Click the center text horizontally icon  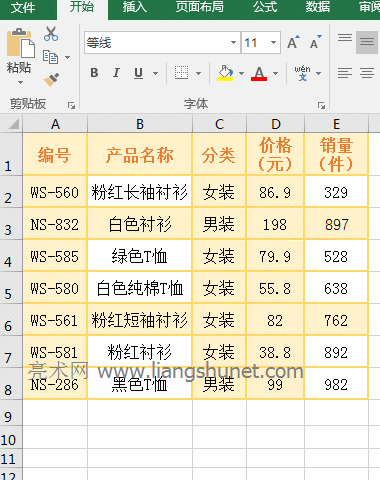click(367, 73)
